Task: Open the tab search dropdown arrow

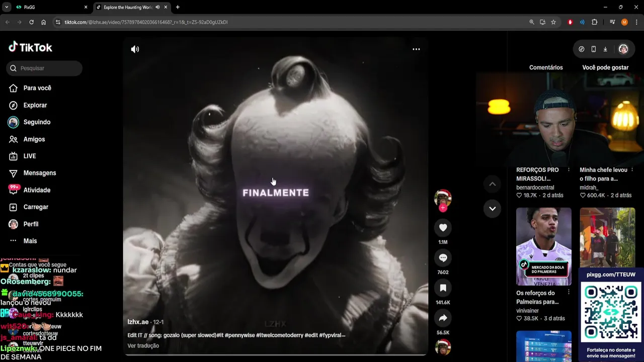Action: 7,7
